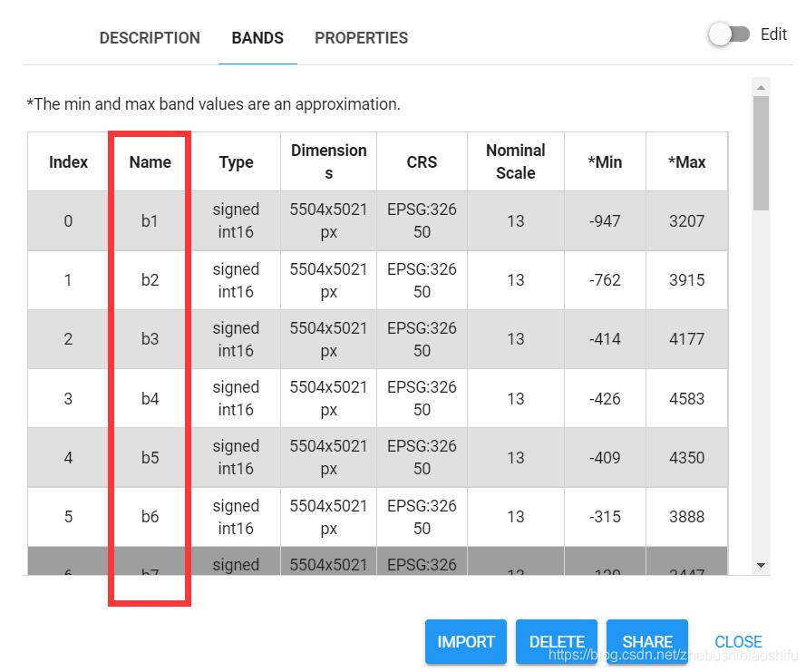The image size is (806, 672).
Task: Select band name b2 cell
Action: (150, 280)
